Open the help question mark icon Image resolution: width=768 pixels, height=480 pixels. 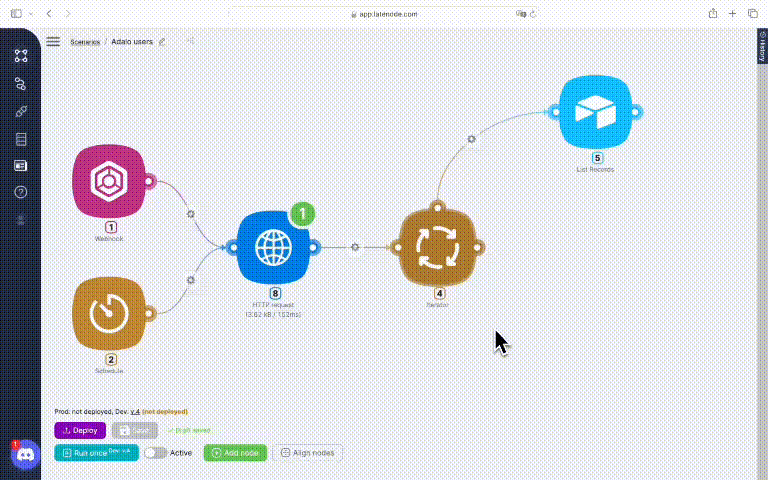click(x=21, y=192)
